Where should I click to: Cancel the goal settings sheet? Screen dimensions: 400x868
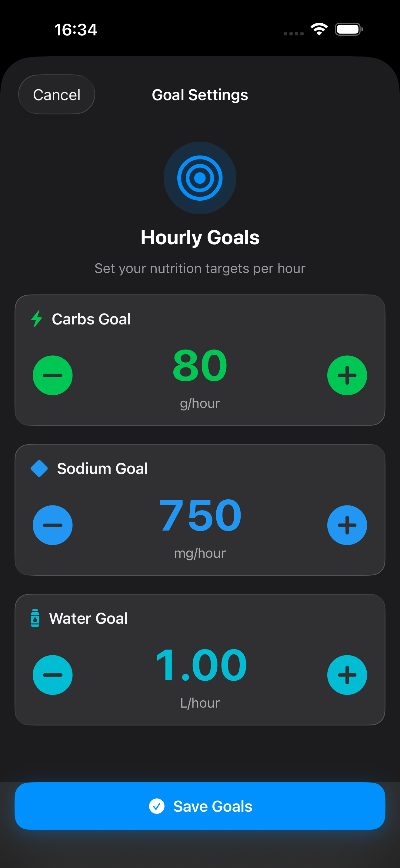point(57,95)
